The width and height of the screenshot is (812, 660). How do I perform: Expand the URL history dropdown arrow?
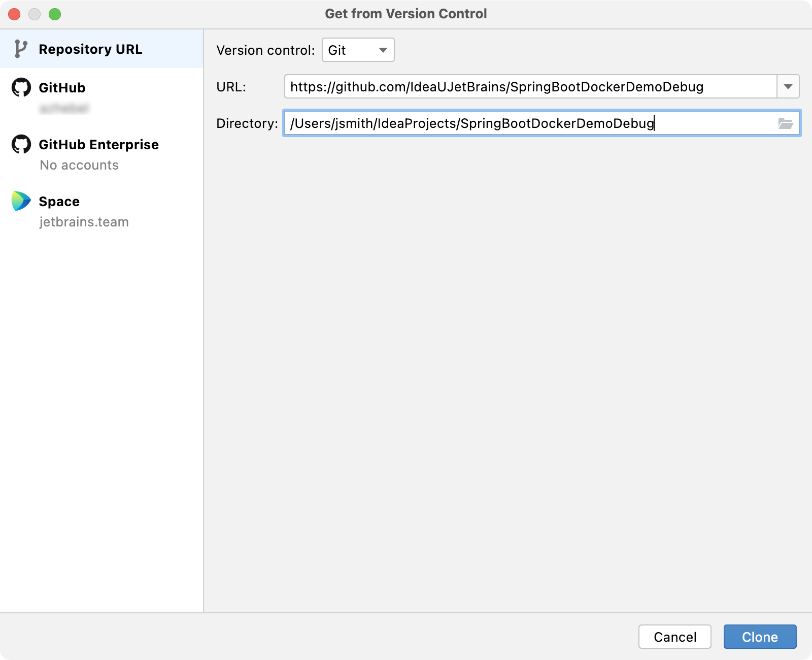[788, 86]
